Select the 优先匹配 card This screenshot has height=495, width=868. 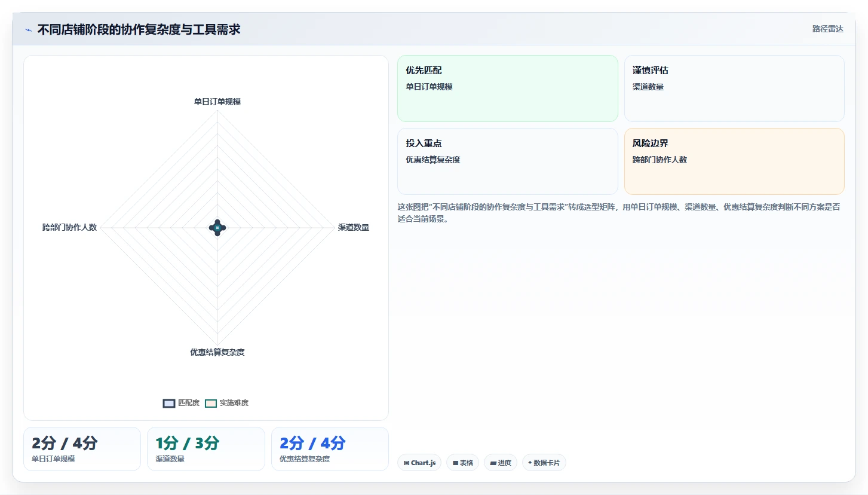click(x=507, y=88)
